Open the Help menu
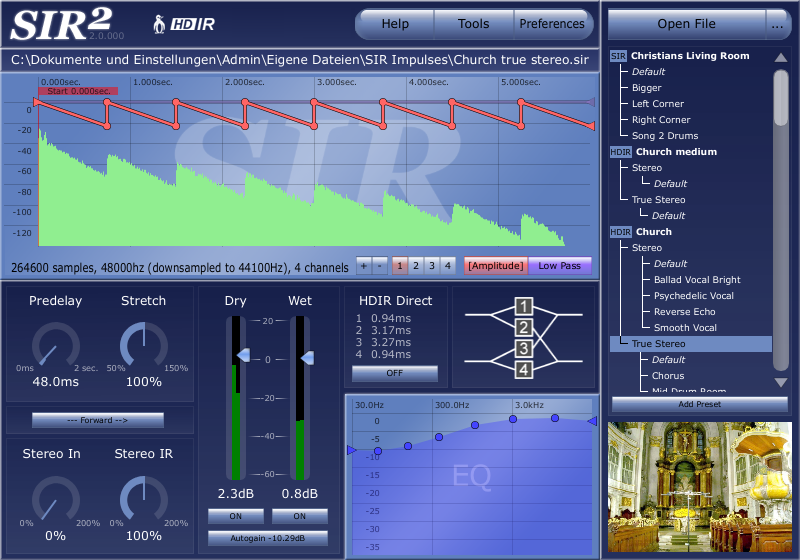This screenshot has width=800, height=560. [x=395, y=24]
